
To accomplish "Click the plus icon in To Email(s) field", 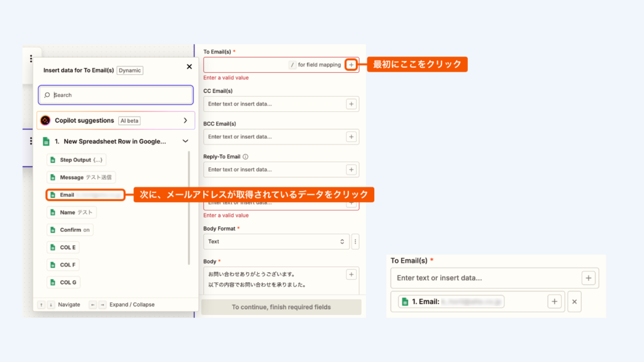I will coord(351,65).
